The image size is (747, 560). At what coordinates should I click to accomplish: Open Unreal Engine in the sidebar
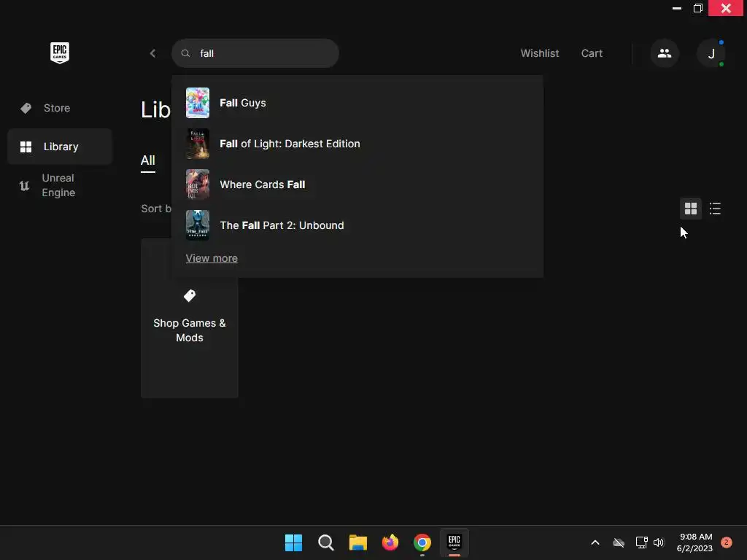(60, 185)
